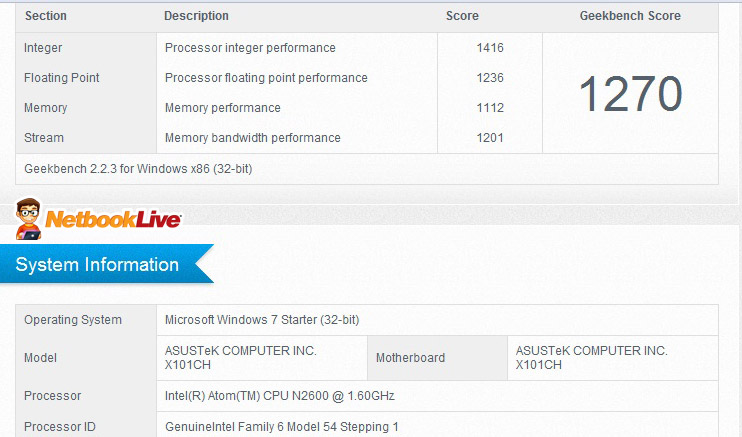Screen dimensions: 742x437
Task: Click the Section column header
Action: 46,16
